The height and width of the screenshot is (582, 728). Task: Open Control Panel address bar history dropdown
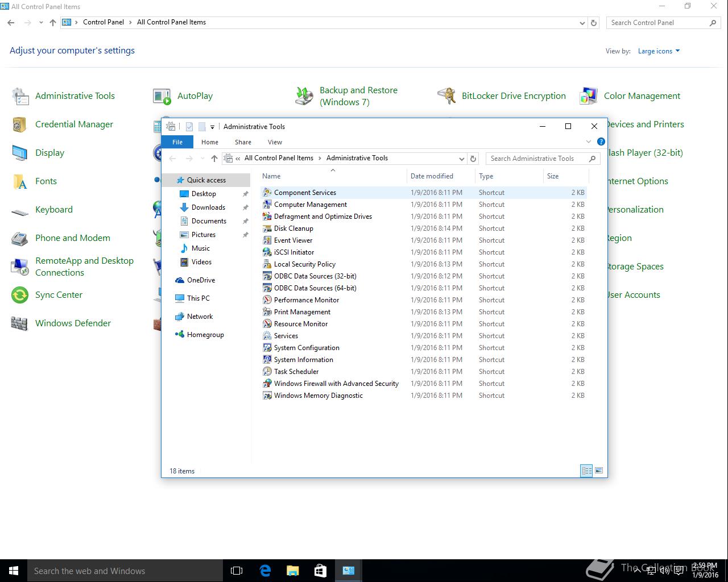pos(582,23)
